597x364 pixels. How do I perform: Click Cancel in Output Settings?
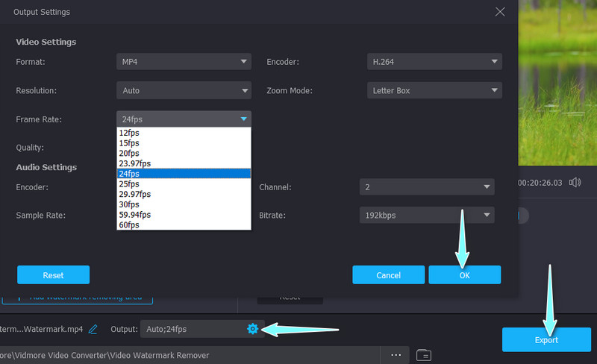(x=388, y=274)
